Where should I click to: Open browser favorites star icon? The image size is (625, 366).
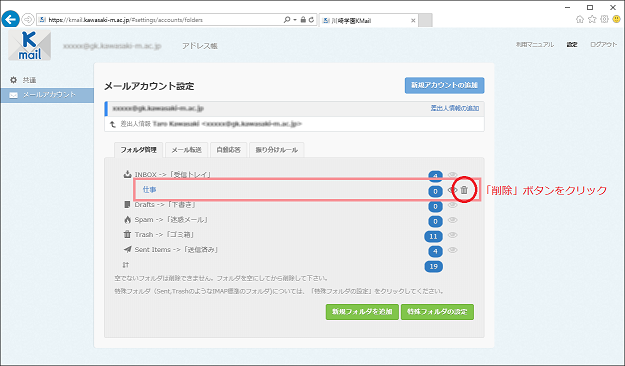tap(592, 19)
